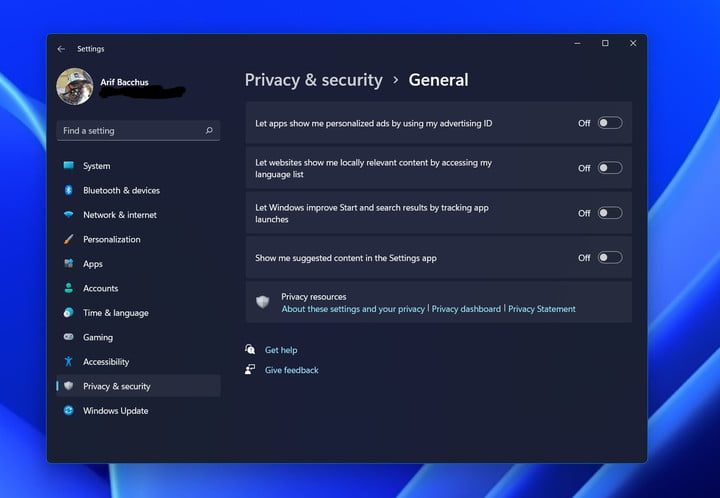Click the Privacy & security shield icon
The height and width of the screenshot is (498, 720).
click(x=68, y=386)
